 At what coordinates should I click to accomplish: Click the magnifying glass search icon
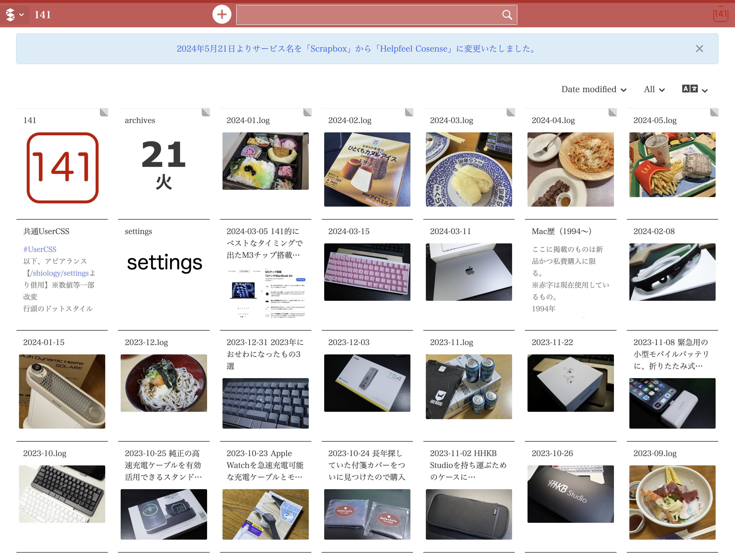pyautogui.click(x=507, y=15)
